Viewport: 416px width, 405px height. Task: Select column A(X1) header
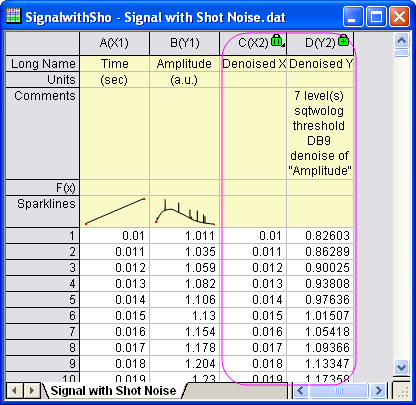point(115,43)
